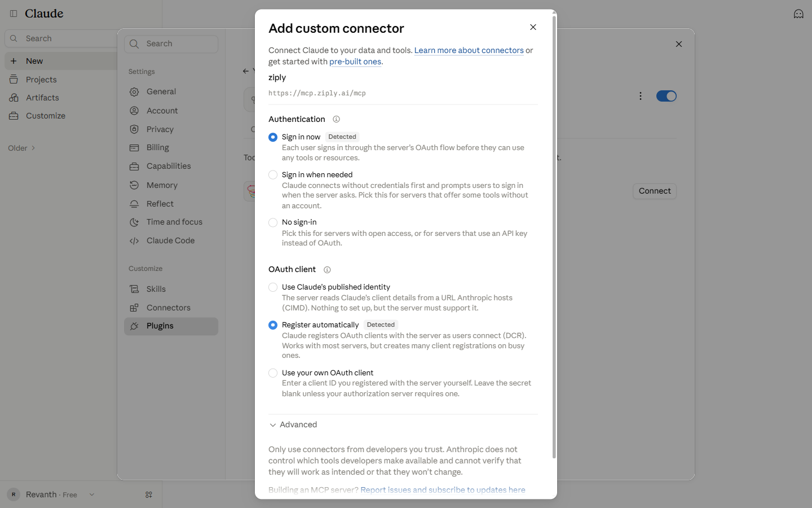Start a New chat
This screenshot has width=812, height=508.
60,61
